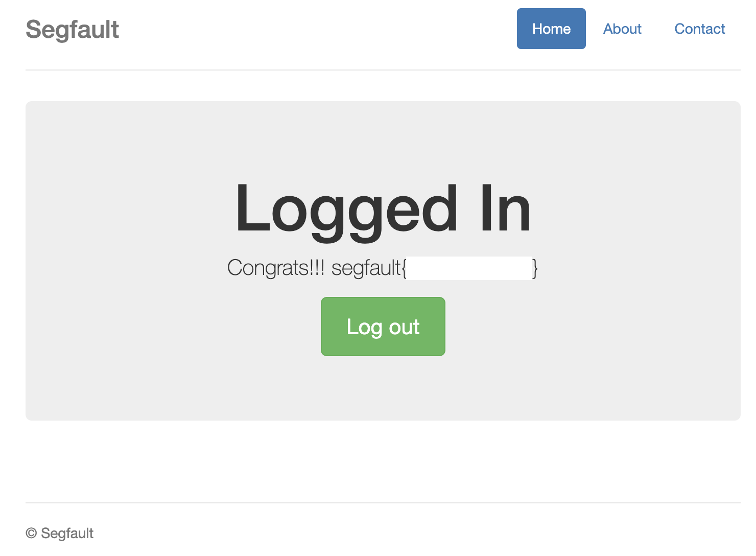The width and height of the screenshot is (756, 556).
Task: Click the Congrats!!! message text
Action: click(276, 268)
